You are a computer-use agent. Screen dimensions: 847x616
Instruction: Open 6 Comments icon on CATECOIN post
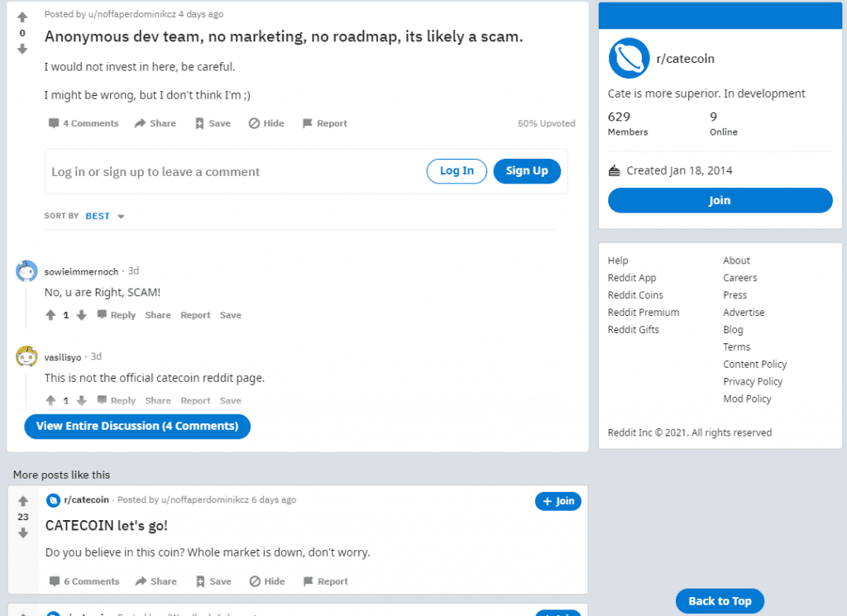(55, 581)
